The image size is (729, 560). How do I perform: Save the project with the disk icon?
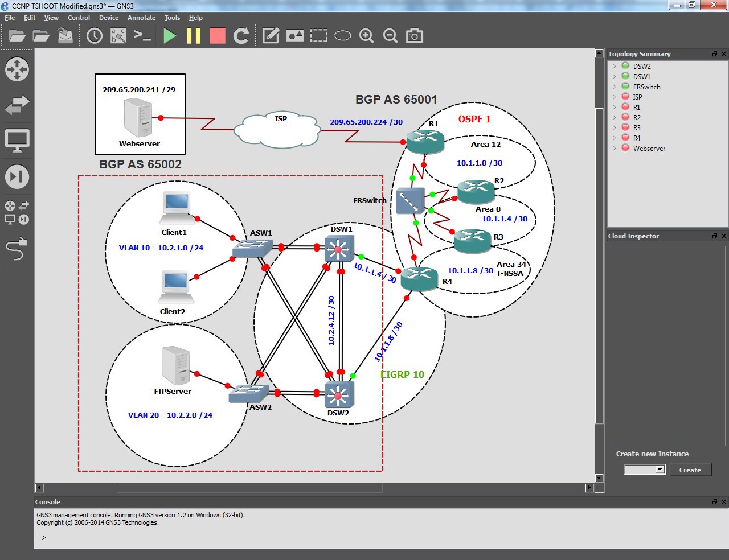[x=65, y=36]
